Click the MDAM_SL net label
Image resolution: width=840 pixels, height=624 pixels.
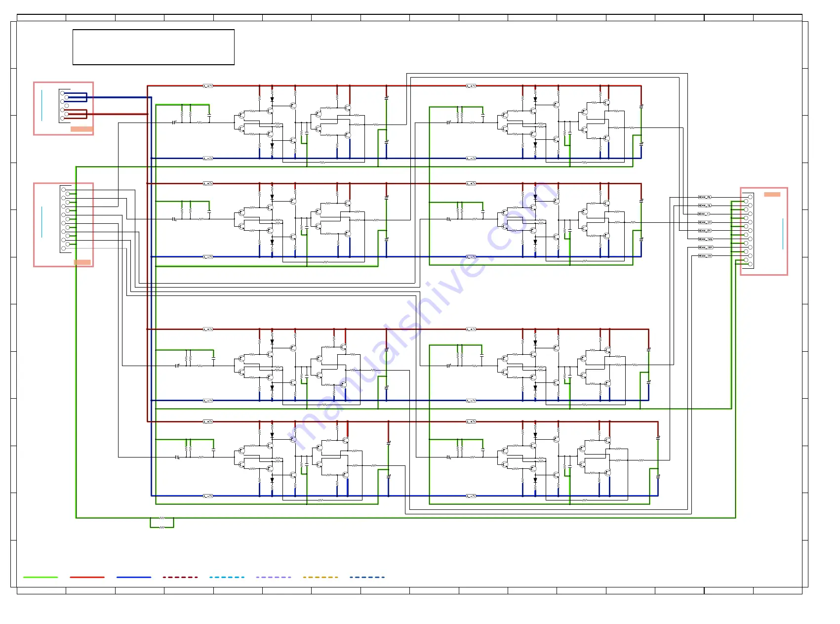(705, 206)
